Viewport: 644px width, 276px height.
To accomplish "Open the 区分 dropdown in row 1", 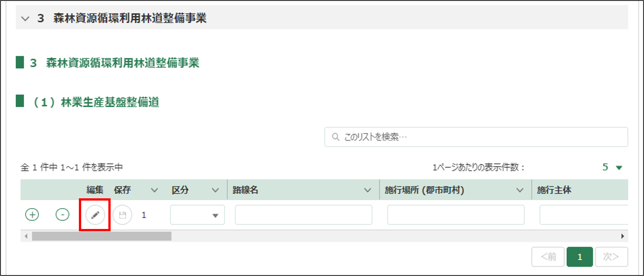I will (x=197, y=215).
